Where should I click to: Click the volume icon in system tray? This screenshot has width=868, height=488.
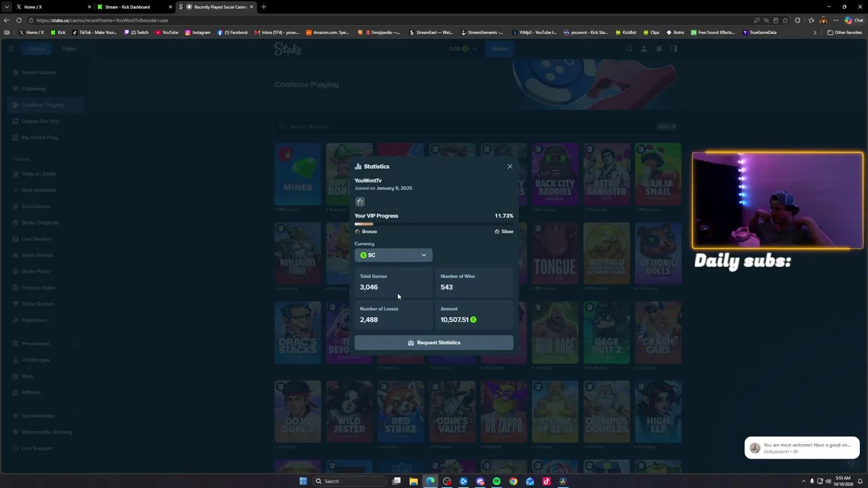(x=827, y=481)
